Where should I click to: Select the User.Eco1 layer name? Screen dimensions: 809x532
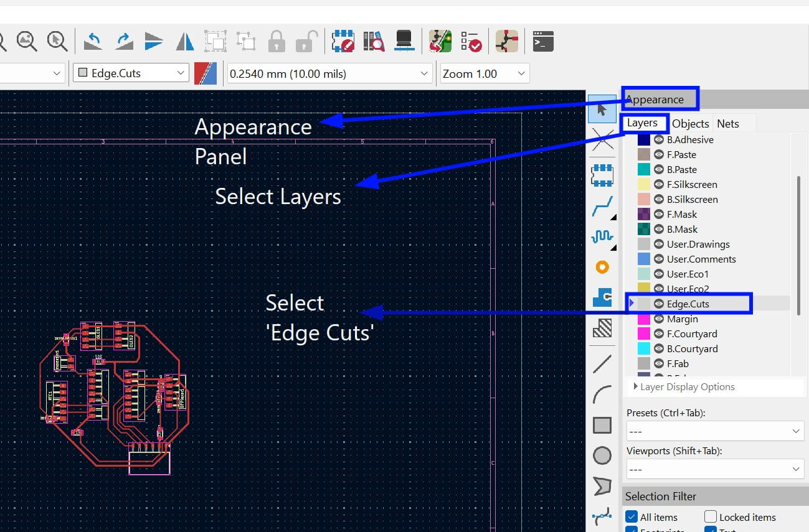tap(688, 274)
